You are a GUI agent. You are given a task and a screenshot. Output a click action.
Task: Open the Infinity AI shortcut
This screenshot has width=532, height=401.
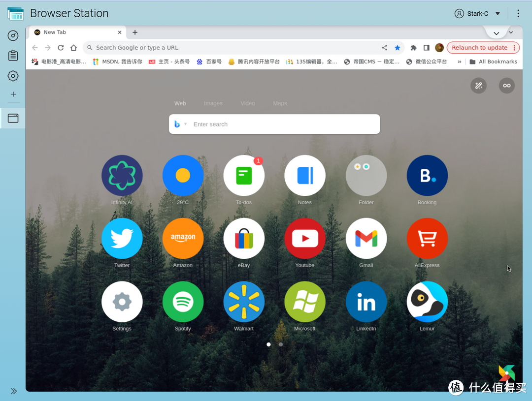pos(122,175)
